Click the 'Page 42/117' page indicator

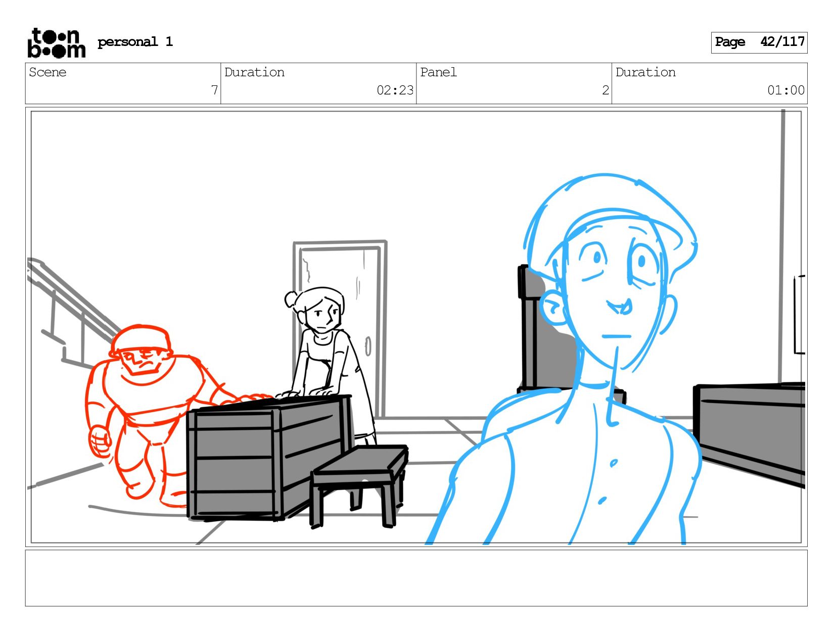coord(759,42)
